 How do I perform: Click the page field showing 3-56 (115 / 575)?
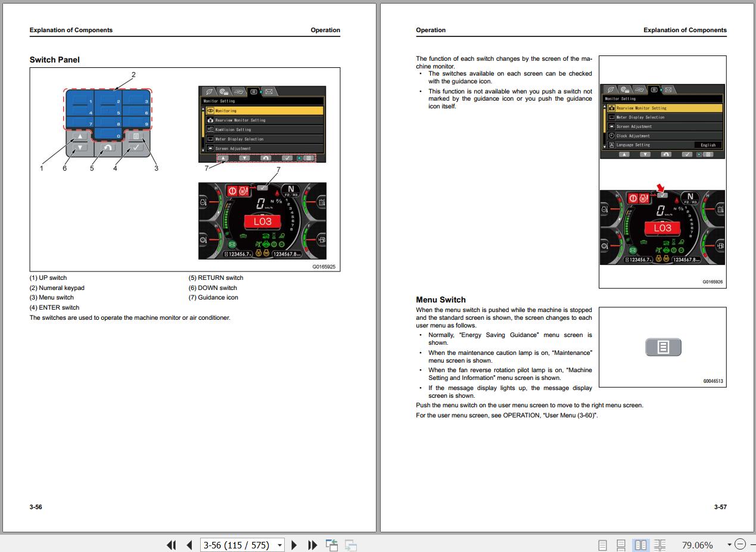[x=237, y=545]
